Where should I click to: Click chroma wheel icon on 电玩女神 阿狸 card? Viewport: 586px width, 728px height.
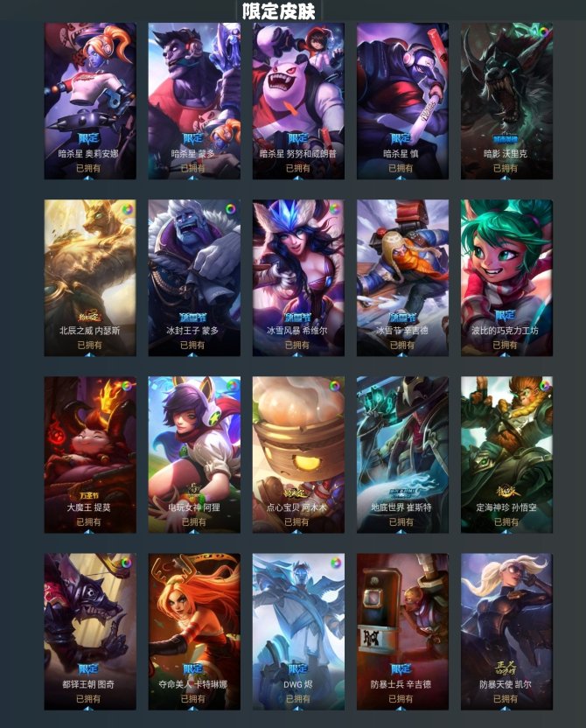tap(231, 386)
